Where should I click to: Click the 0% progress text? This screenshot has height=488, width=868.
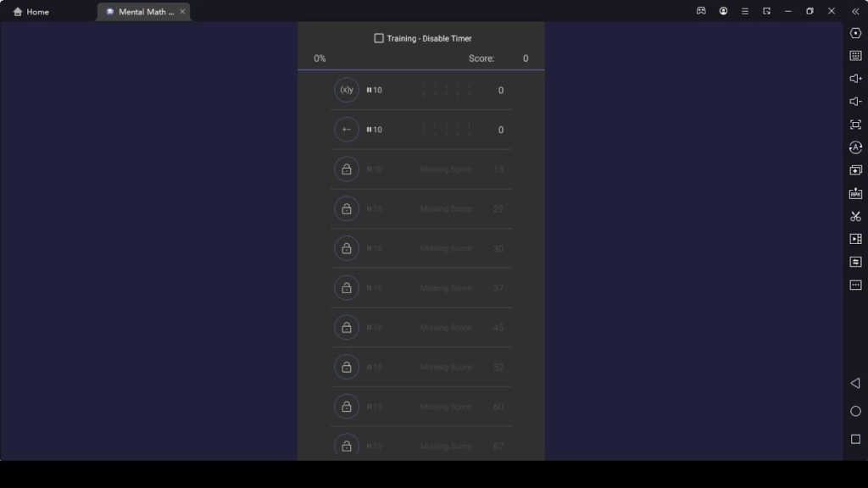(x=320, y=58)
